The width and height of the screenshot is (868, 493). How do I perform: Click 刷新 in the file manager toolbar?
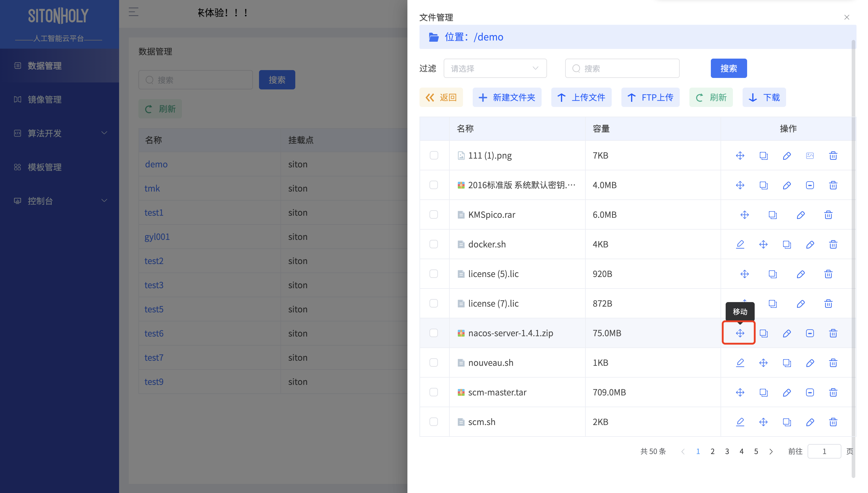click(x=711, y=98)
